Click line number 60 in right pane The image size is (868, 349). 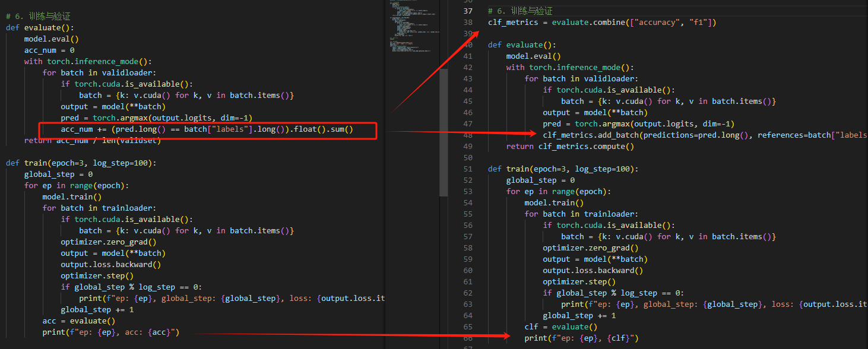click(467, 271)
